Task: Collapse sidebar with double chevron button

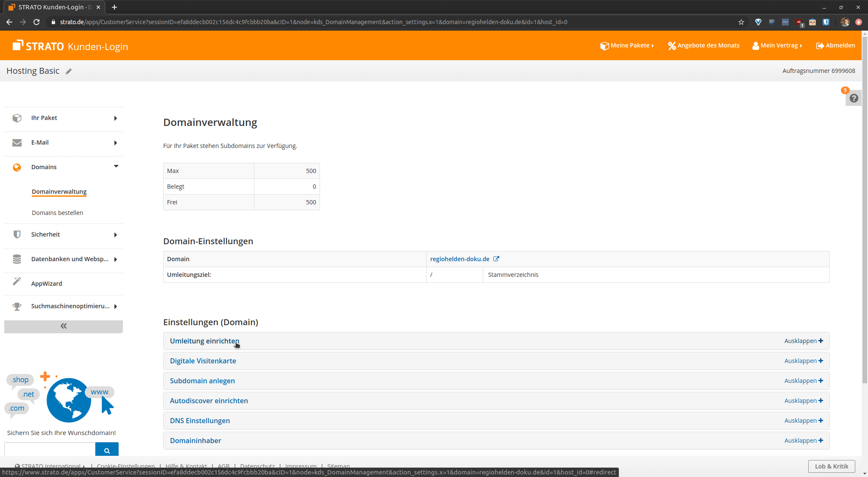Action: click(64, 326)
